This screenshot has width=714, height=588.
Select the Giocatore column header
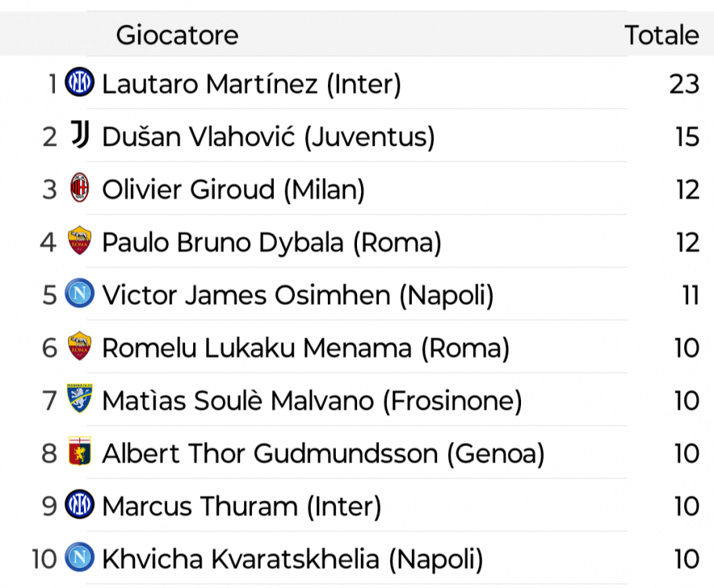click(177, 35)
